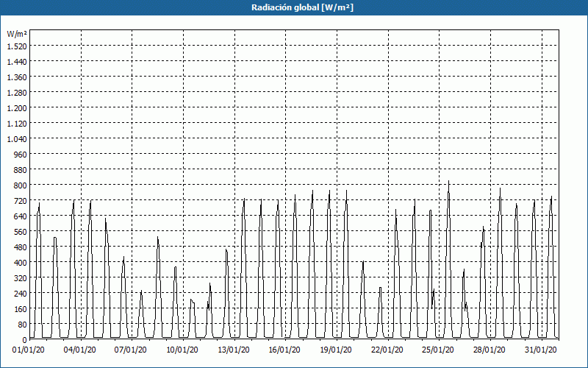Click the 1.120 y-axis label
588x368 pixels.
pyautogui.click(x=17, y=123)
